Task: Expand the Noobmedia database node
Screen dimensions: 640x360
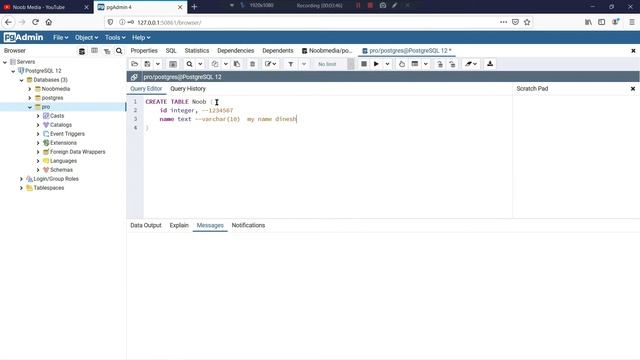Action: coord(30,89)
